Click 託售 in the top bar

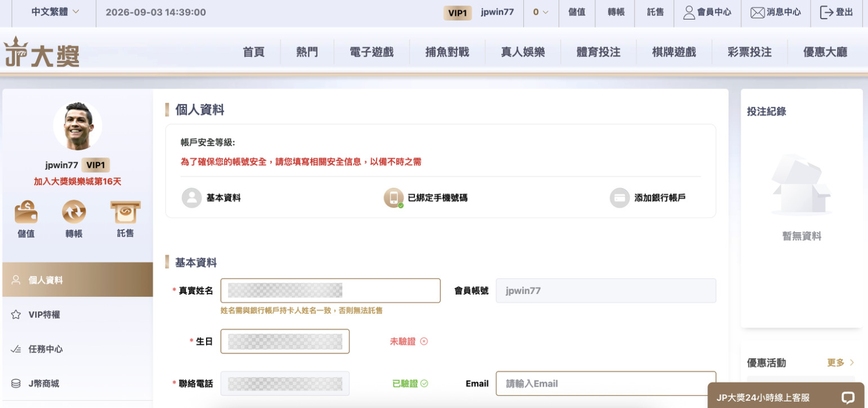[x=655, y=12]
